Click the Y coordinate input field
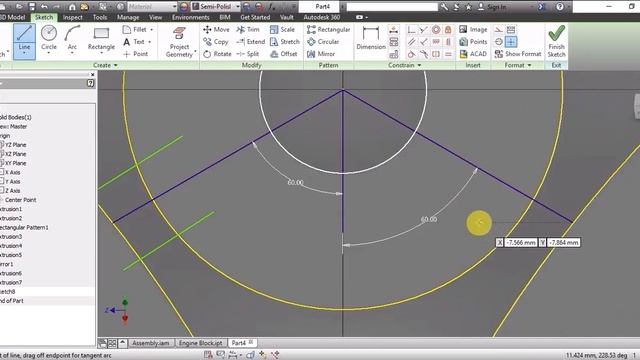Viewport: 640px width, 360px height. tap(563, 242)
